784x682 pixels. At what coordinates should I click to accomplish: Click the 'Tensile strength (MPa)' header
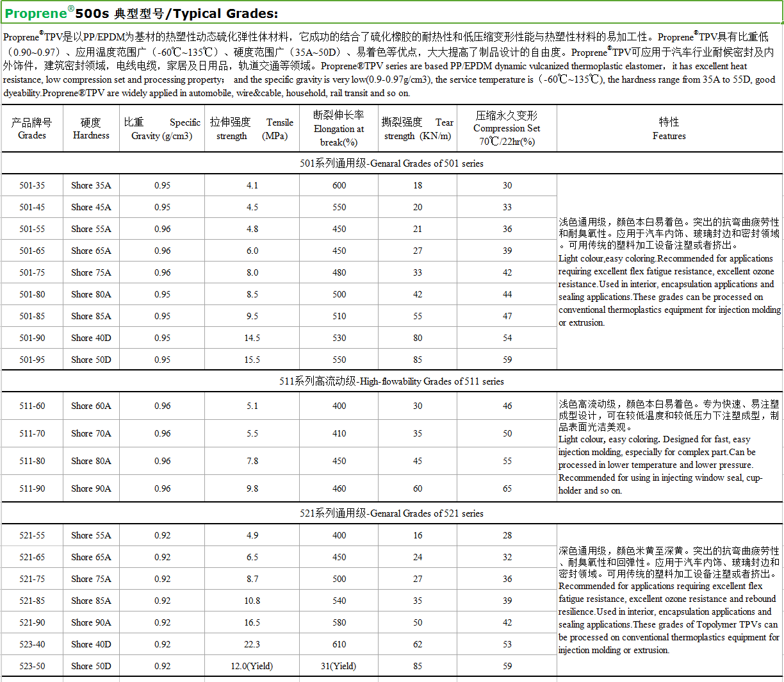pos(252,129)
